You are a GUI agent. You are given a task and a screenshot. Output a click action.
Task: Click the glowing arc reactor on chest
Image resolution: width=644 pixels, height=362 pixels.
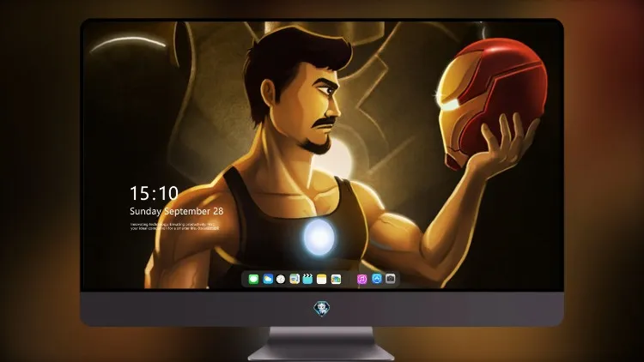(x=319, y=238)
